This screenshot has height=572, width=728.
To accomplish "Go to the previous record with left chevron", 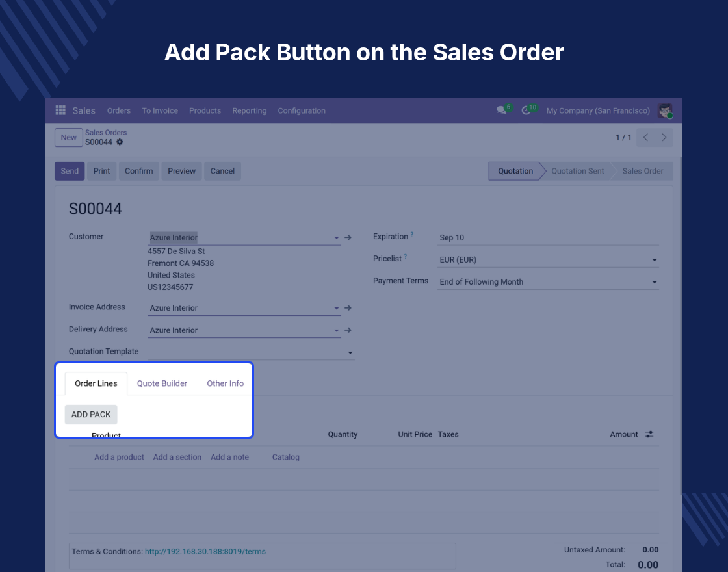I will coord(645,137).
